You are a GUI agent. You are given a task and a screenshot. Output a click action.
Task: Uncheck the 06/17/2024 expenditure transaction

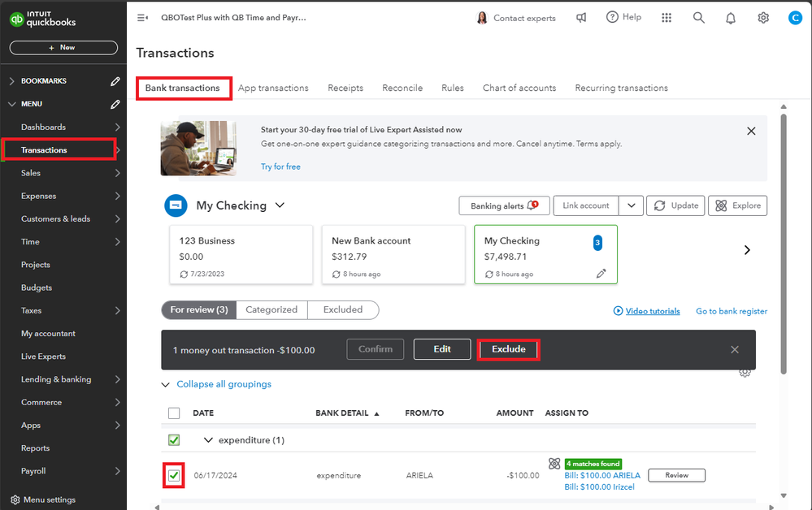pos(174,475)
